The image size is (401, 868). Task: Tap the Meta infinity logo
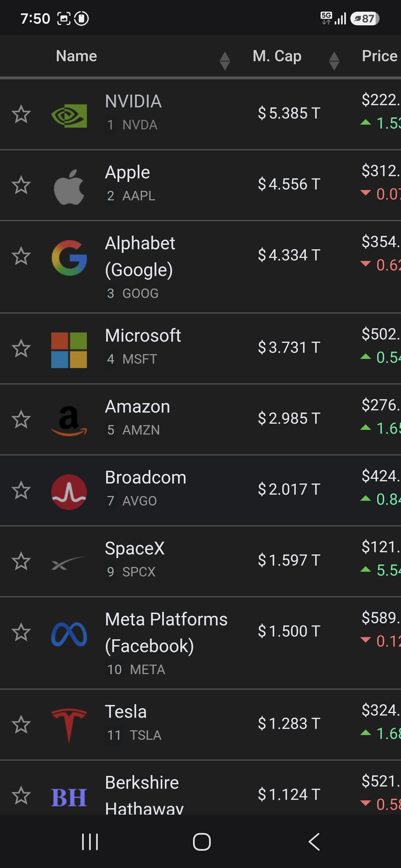click(69, 634)
